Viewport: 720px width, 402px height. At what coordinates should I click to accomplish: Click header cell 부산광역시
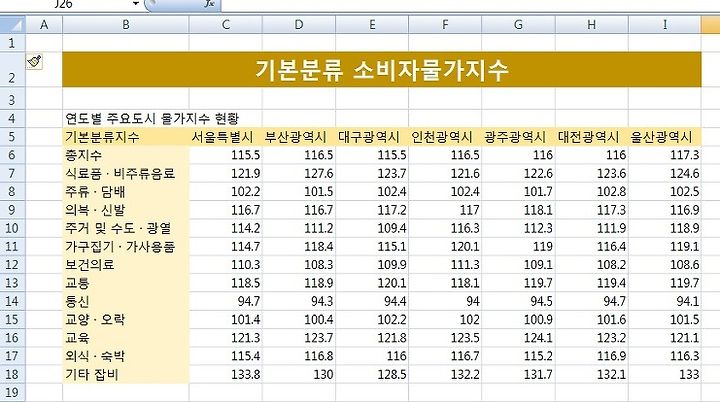[x=299, y=136]
